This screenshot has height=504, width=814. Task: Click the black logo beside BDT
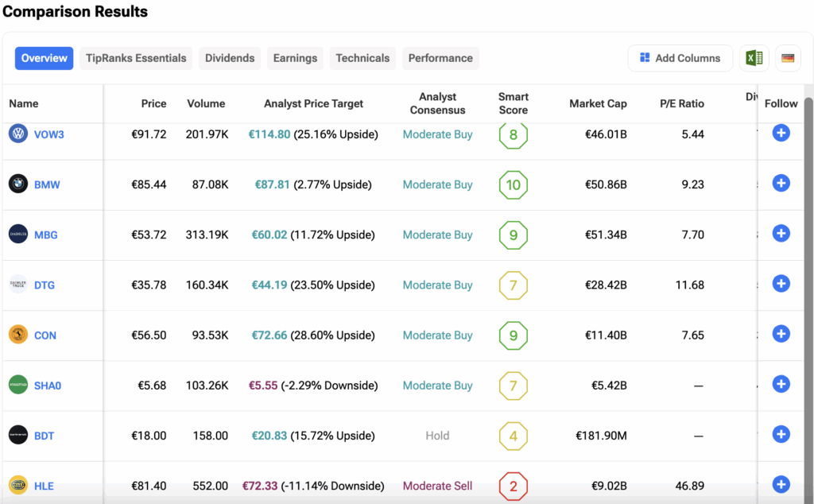pyautogui.click(x=18, y=435)
